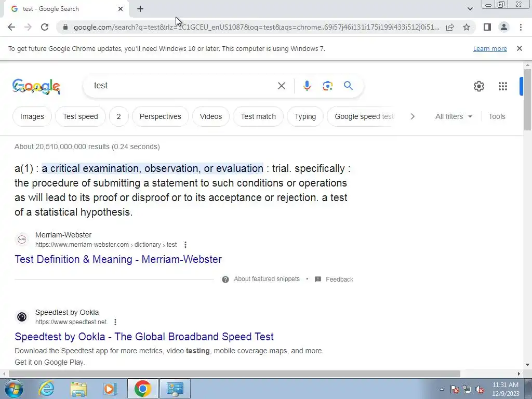Click the browser back arrow
This screenshot has width=532, height=399.
tap(11, 27)
